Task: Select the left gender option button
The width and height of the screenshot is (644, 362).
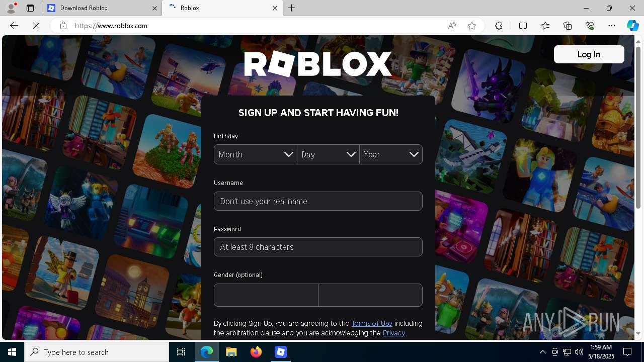Action: [266, 295]
